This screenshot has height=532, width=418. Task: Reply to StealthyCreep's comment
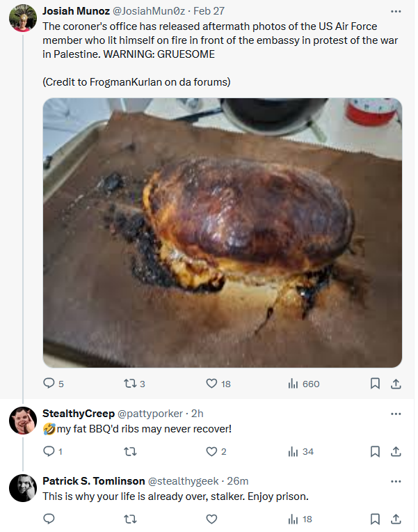point(49,451)
